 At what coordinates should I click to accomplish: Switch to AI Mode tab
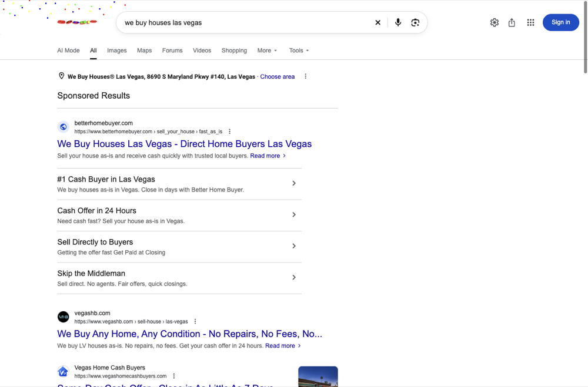point(68,51)
